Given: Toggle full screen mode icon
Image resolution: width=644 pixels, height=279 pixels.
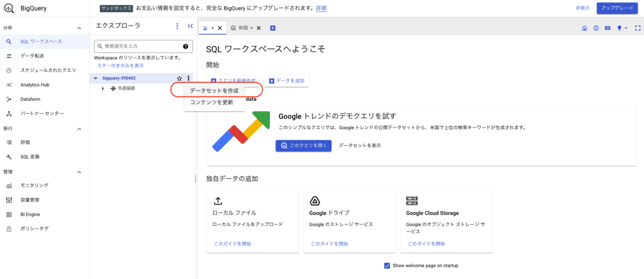Looking at the screenshot, I should click(x=637, y=28).
